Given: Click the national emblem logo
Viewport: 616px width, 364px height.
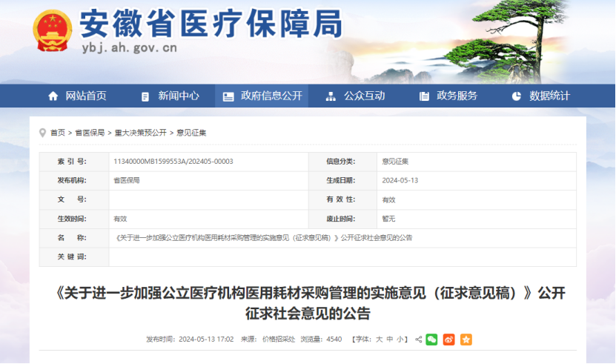Looking at the screenshot, I should (x=52, y=31).
